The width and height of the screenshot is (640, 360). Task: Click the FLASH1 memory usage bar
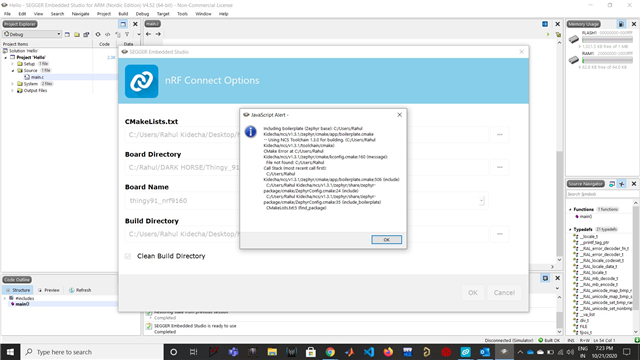[x=607, y=40]
